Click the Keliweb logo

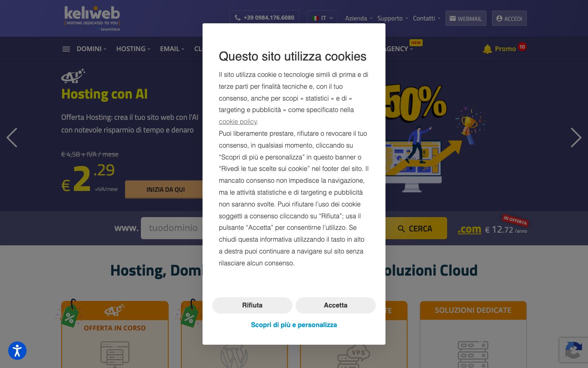click(x=92, y=18)
